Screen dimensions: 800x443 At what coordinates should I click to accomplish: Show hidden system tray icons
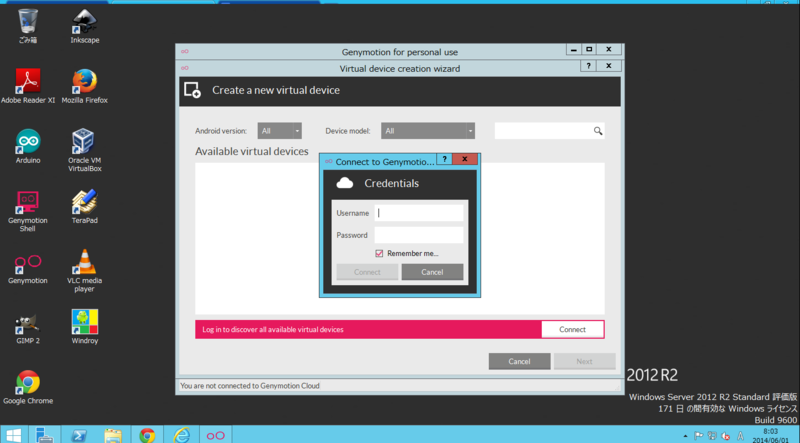coord(685,436)
